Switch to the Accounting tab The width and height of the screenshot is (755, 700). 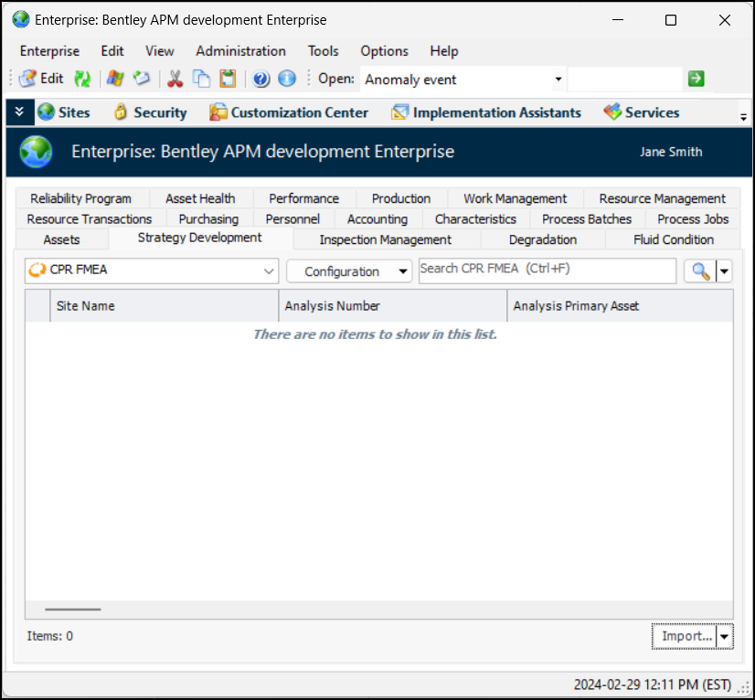pos(377,219)
